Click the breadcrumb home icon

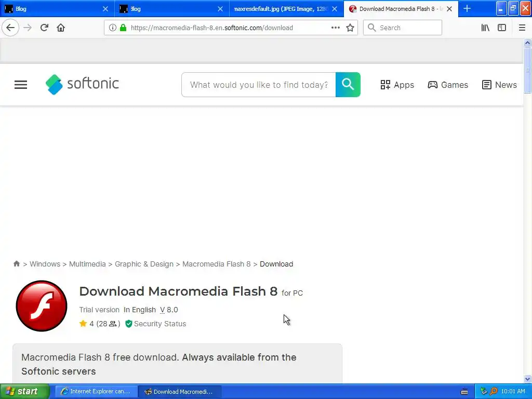(x=16, y=263)
